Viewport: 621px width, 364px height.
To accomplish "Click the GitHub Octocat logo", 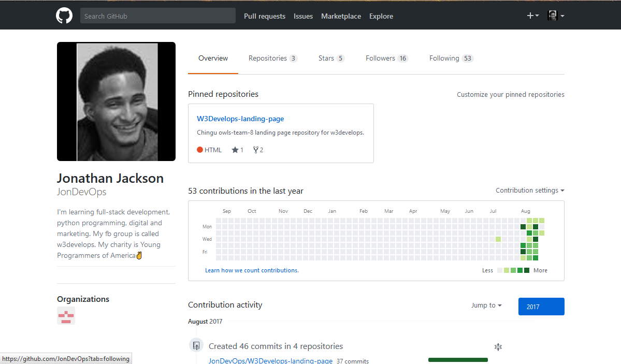I will pos(64,16).
